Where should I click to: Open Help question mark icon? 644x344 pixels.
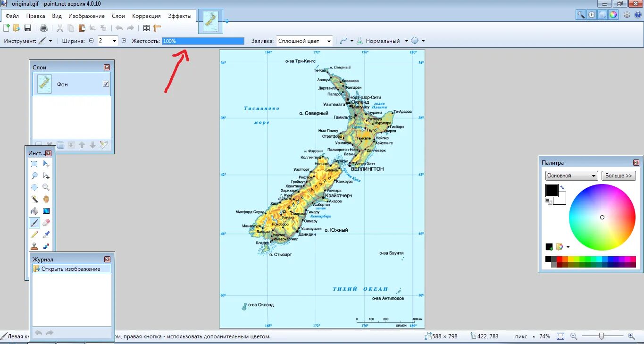point(637,15)
